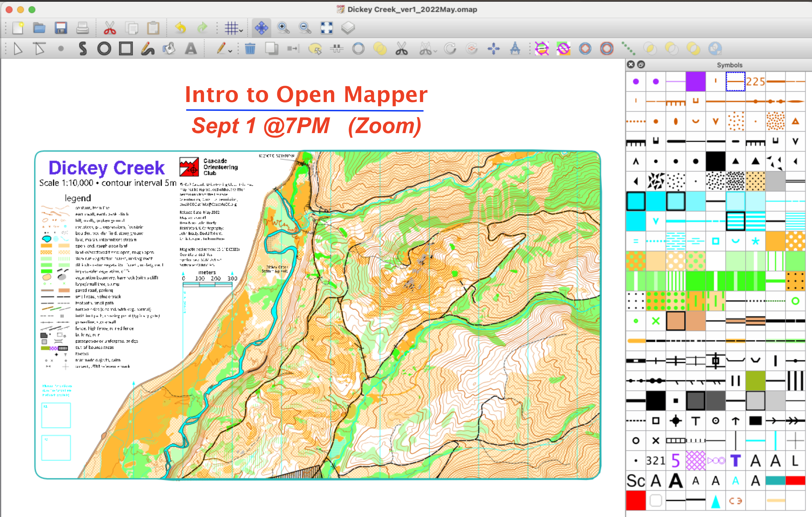The height and width of the screenshot is (517, 812).
Task: Print the map with printer icon
Action: tap(82, 28)
